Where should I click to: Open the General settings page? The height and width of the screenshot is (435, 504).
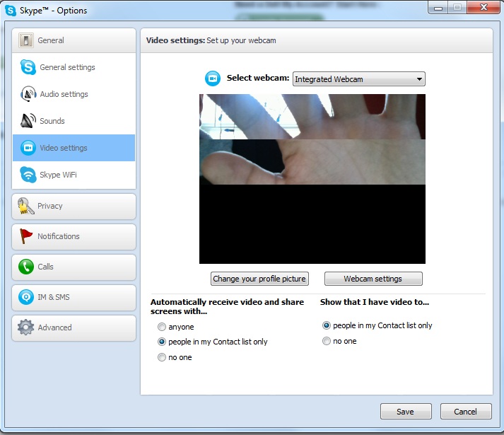tap(74, 67)
